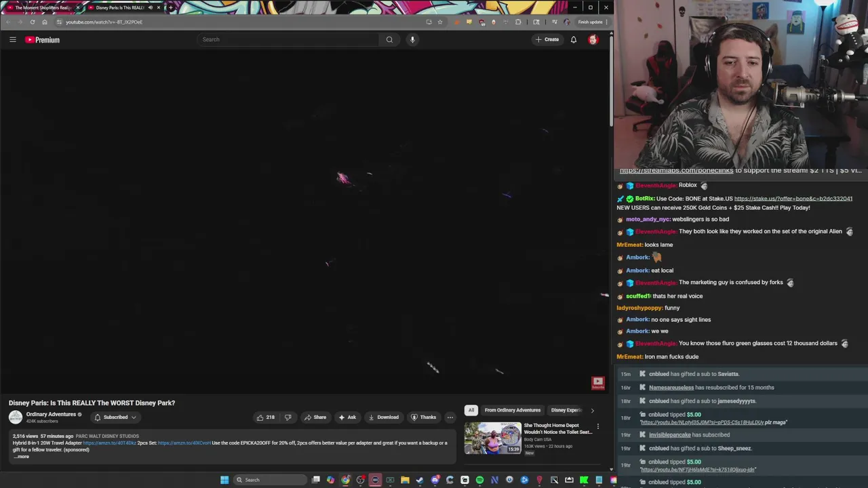Go to the browser home page
The height and width of the screenshot is (488, 868).
[x=45, y=22]
